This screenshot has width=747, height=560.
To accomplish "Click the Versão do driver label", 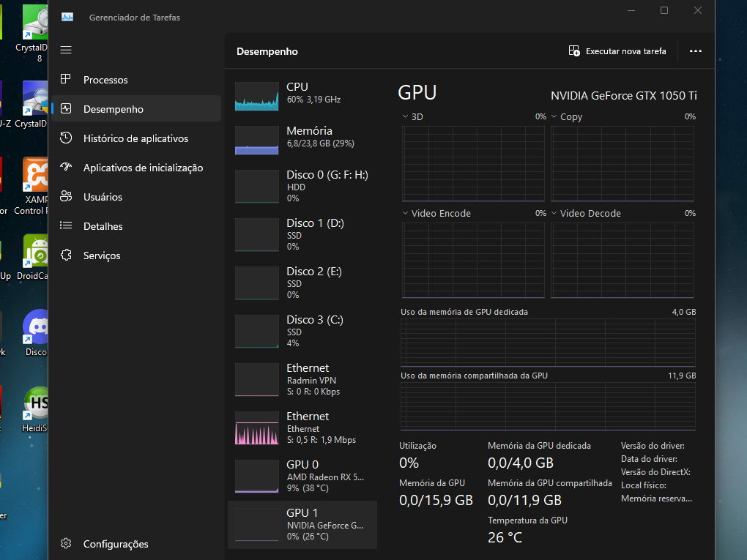I will point(653,446).
